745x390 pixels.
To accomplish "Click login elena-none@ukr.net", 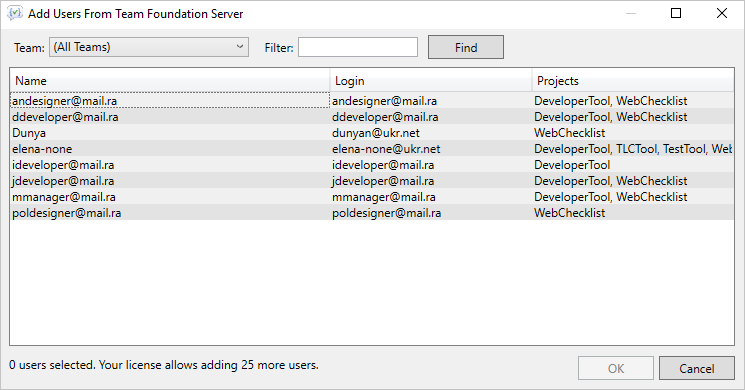I will pos(386,149).
